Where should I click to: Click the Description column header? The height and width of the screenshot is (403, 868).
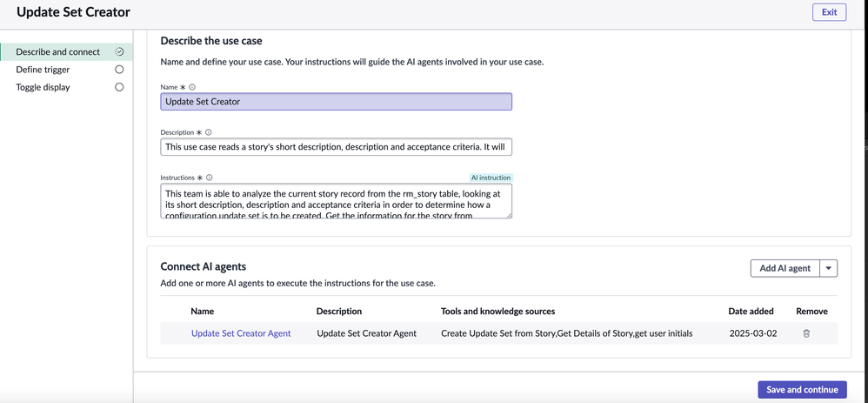339,312
